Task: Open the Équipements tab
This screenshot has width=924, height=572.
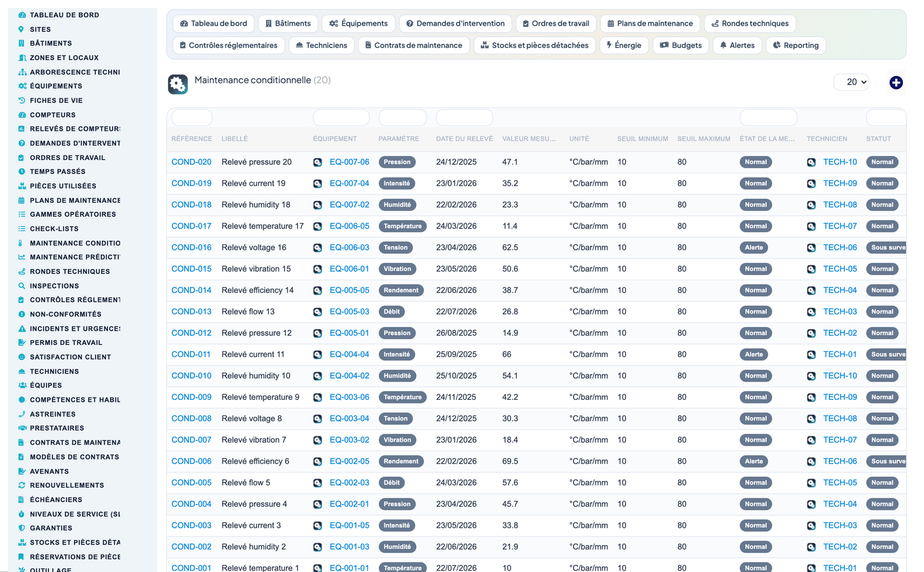Action: (x=358, y=24)
